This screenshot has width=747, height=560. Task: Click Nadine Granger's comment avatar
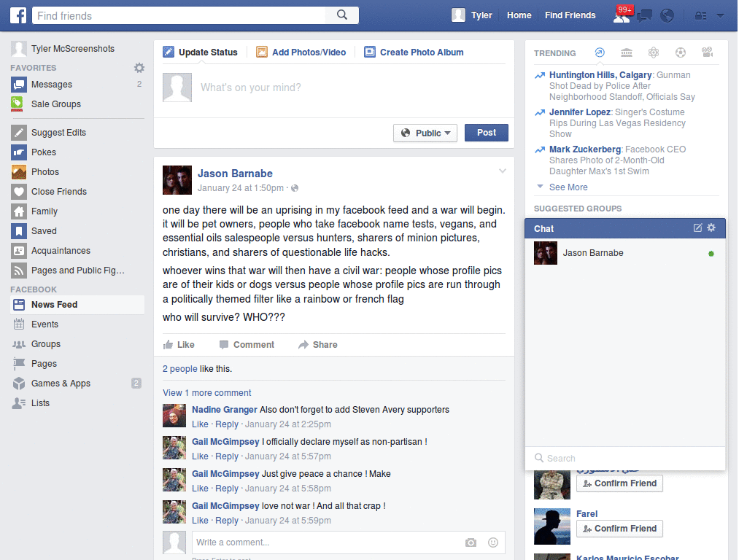(174, 416)
